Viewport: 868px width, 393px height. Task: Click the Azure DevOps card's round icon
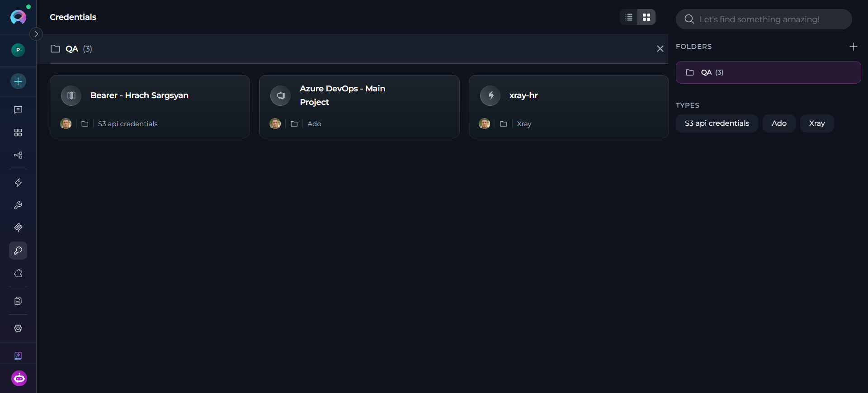(280, 95)
